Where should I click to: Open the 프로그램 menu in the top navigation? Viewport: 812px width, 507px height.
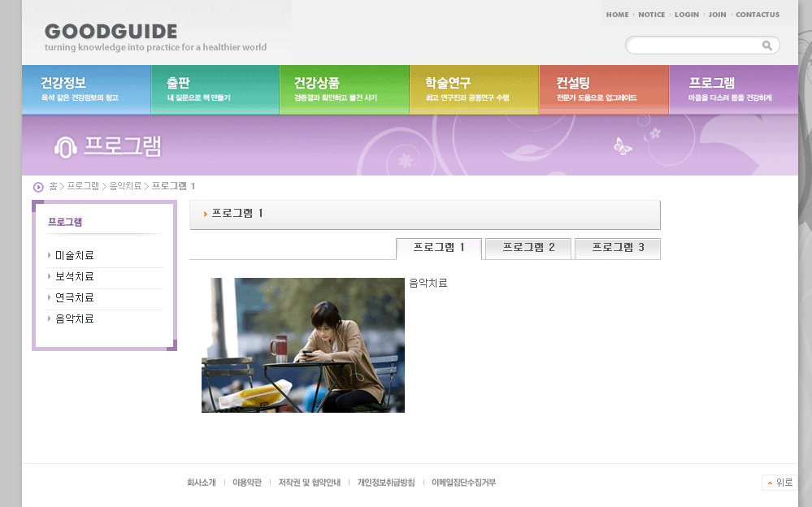tap(734, 89)
